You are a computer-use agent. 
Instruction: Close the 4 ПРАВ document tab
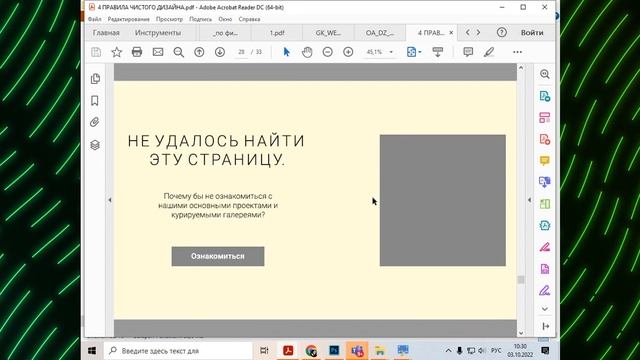pos(451,33)
